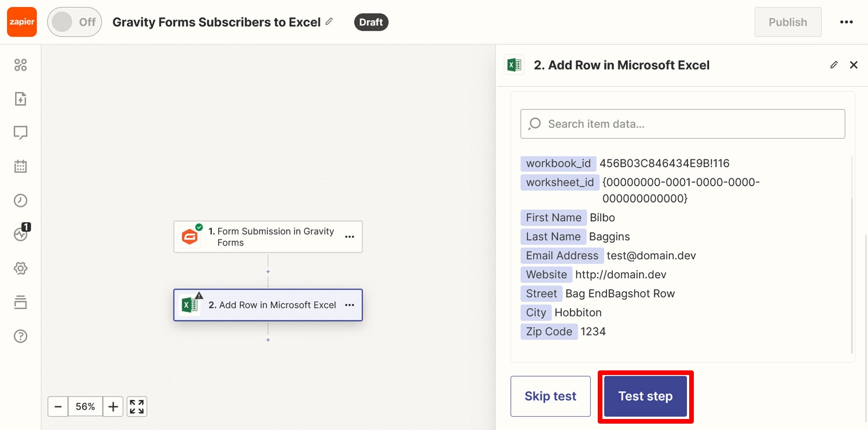Open the top-right three-dot menu
This screenshot has height=430, width=868.
click(846, 22)
